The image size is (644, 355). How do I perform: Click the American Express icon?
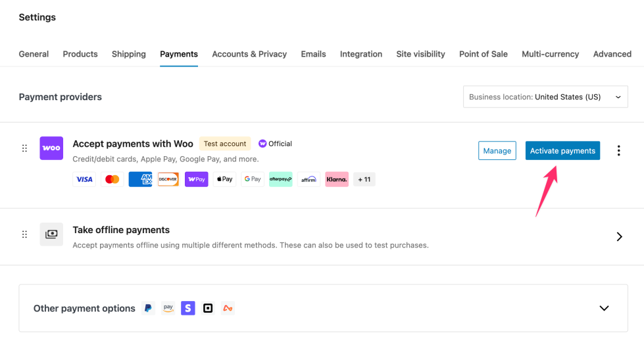coord(140,179)
